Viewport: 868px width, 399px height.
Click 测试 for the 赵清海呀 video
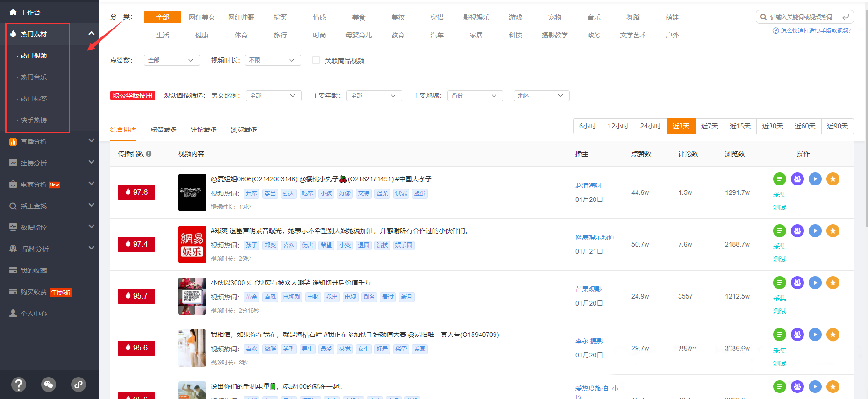pyautogui.click(x=780, y=207)
